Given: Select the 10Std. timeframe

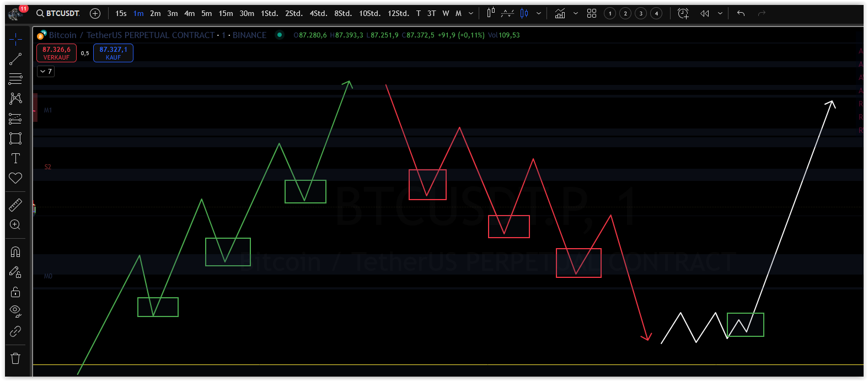Looking at the screenshot, I should coord(369,13).
